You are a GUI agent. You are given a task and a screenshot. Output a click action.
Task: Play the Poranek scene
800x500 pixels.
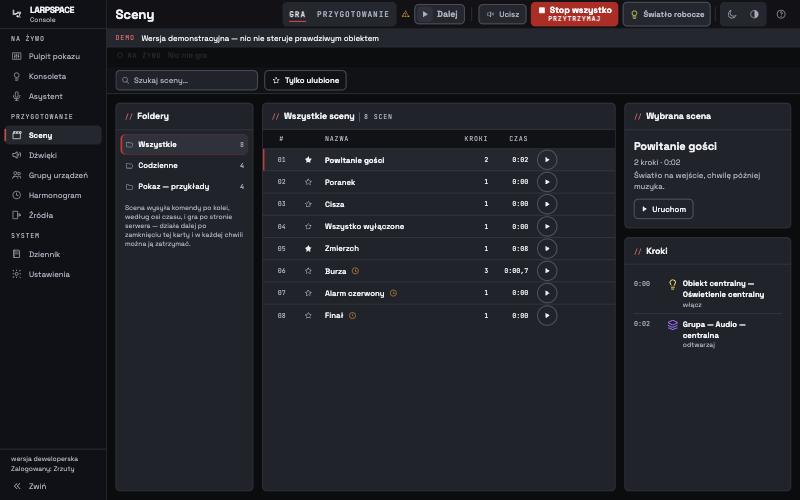(547, 182)
